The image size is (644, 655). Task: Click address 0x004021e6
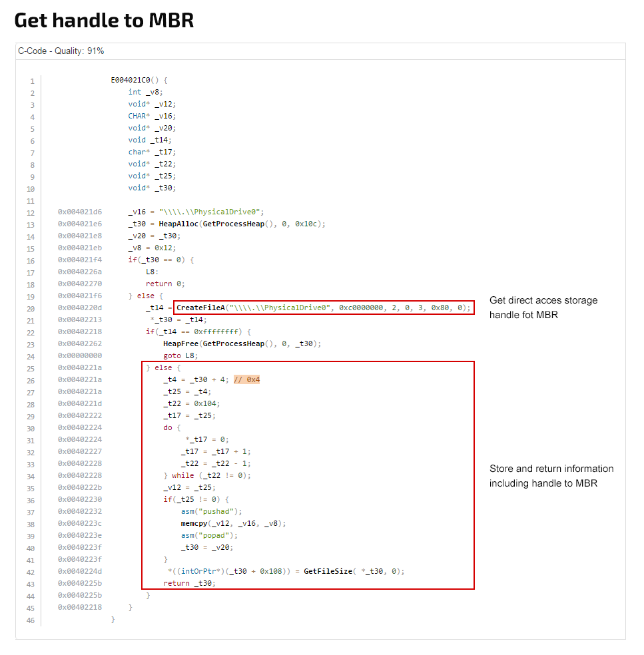pyautogui.click(x=80, y=224)
